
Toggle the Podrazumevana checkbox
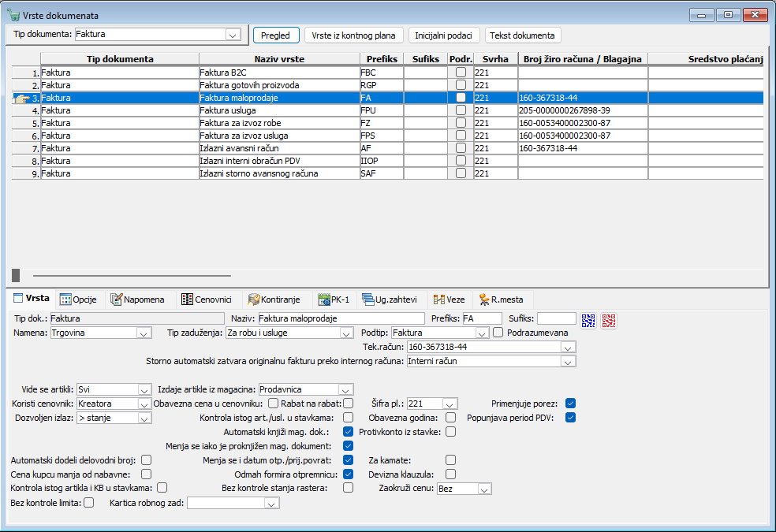pos(498,333)
